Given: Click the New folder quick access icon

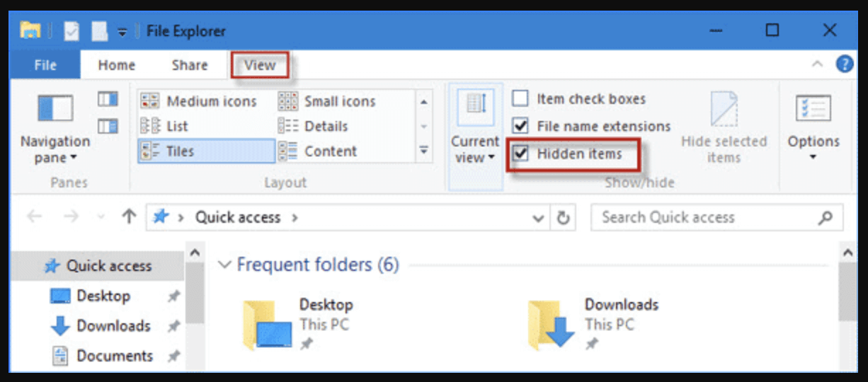Looking at the screenshot, I should click(x=99, y=31).
